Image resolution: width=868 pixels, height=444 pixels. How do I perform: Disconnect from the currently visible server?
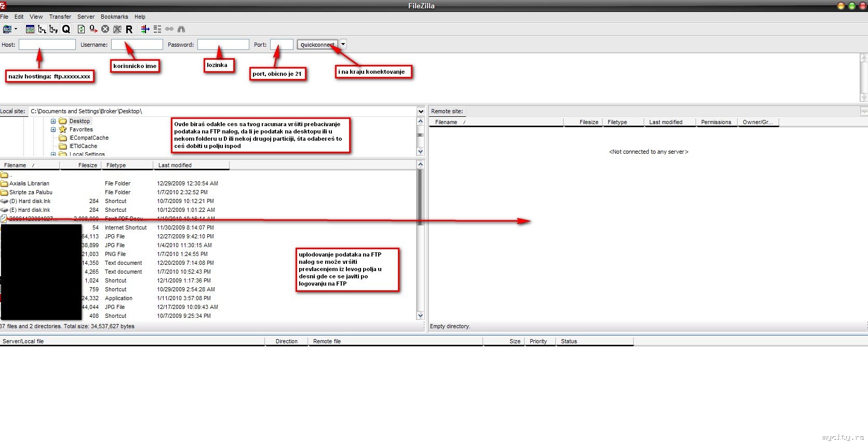117,29
